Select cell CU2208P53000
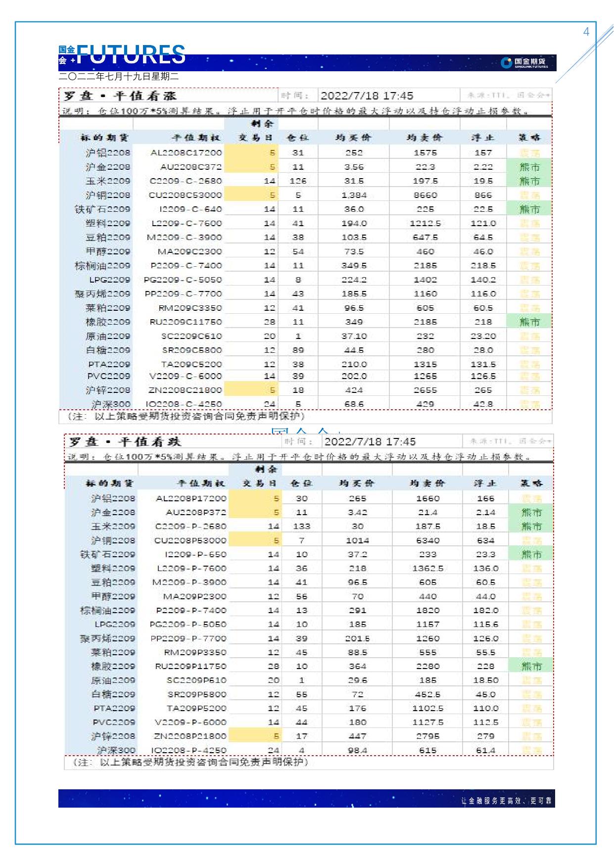The width and height of the screenshot is (614, 868). click(190, 540)
